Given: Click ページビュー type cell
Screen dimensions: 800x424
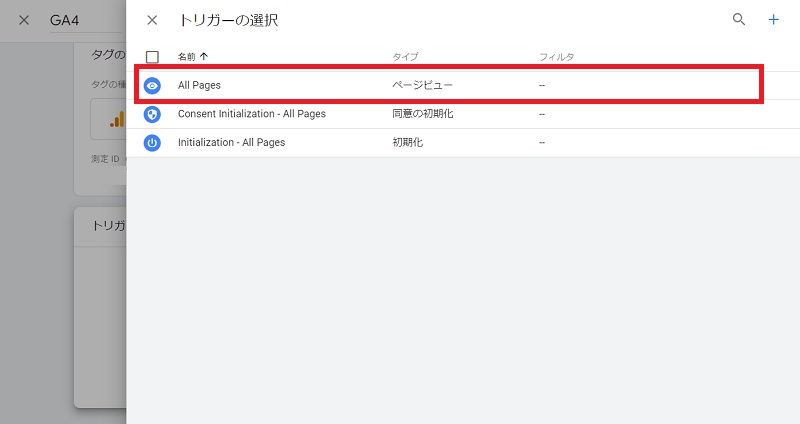Looking at the screenshot, I should (x=422, y=85).
